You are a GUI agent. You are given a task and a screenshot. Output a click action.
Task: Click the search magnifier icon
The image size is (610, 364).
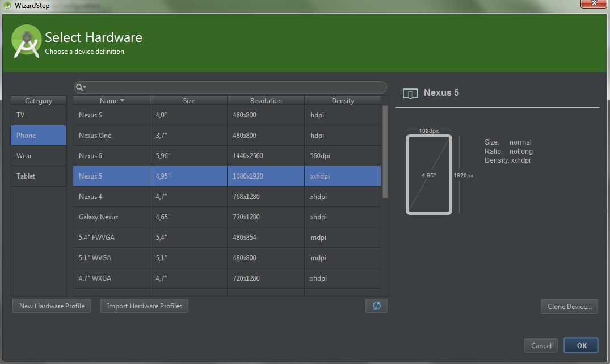pyautogui.click(x=80, y=87)
